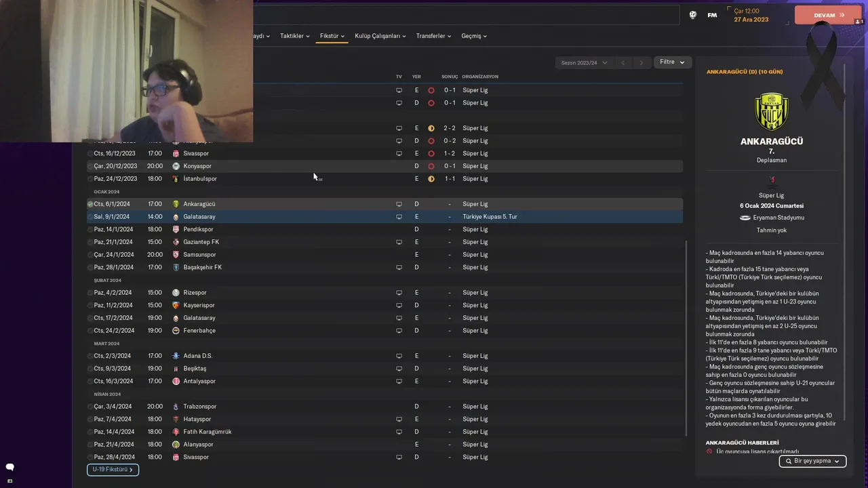
Task: Click the user count badge on DEVAM
Action: 859,22
